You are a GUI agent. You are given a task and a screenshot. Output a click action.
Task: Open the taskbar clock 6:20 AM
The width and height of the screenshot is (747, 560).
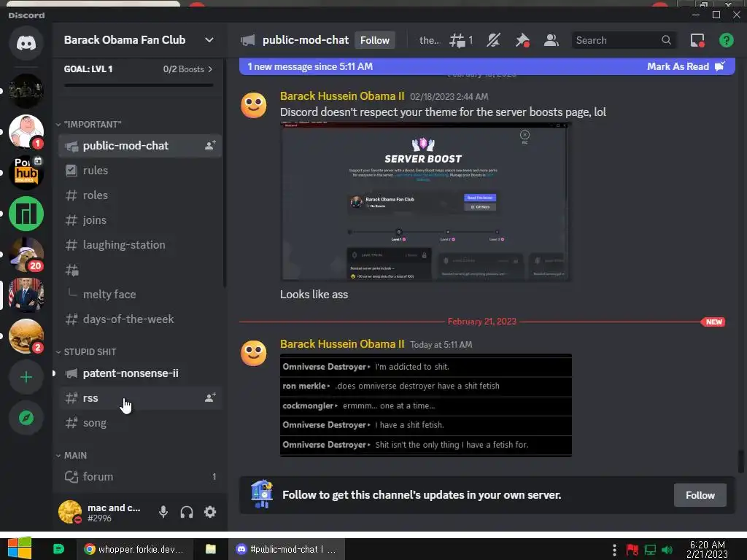click(x=707, y=550)
